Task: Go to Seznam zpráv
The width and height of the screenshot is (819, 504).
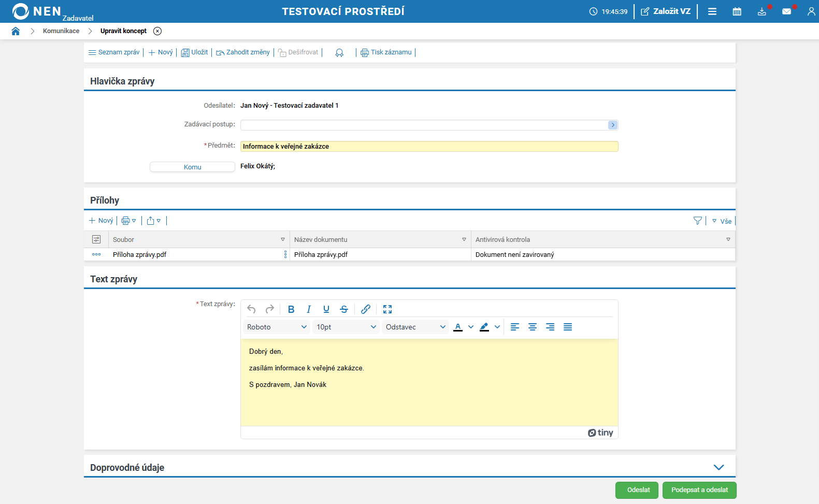Action: (x=114, y=52)
